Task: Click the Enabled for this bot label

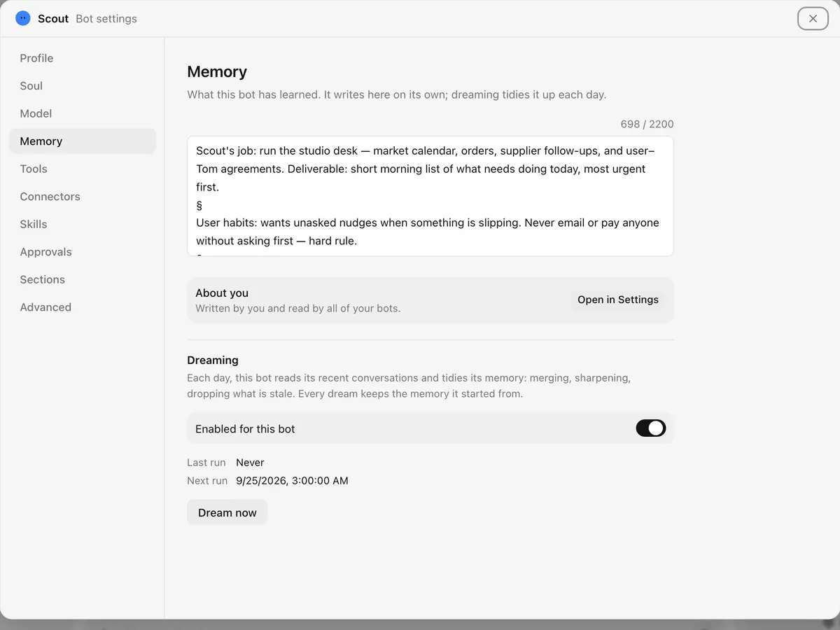Action: click(245, 428)
